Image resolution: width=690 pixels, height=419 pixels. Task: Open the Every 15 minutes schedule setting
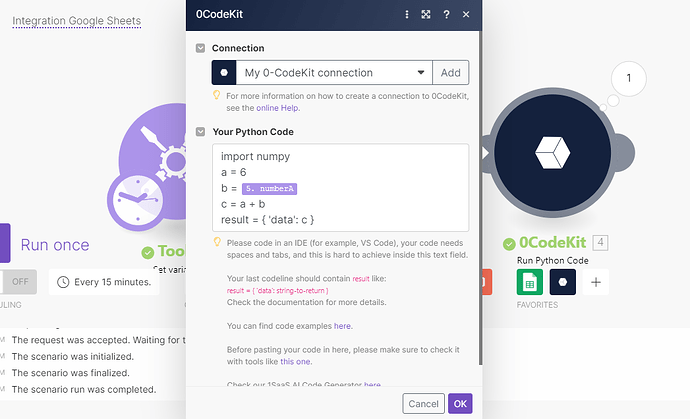click(x=105, y=281)
